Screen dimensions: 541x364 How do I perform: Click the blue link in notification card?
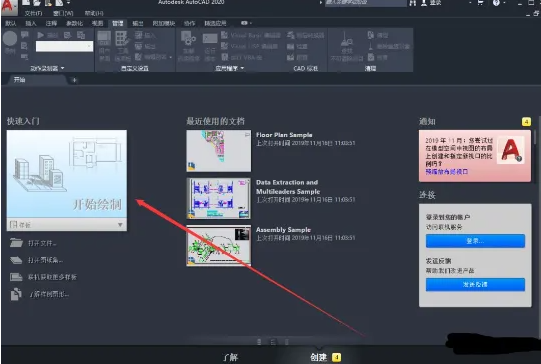pyautogui.click(x=446, y=171)
